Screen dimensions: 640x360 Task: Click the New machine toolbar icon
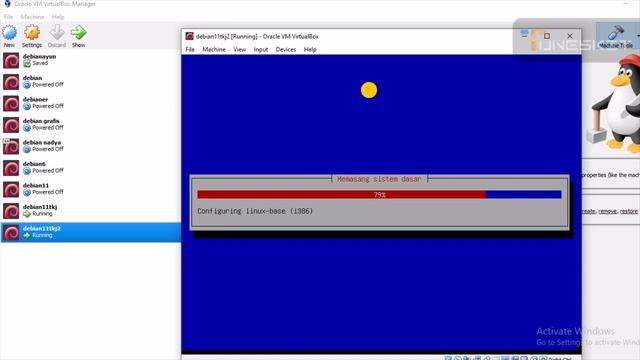[9, 36]
